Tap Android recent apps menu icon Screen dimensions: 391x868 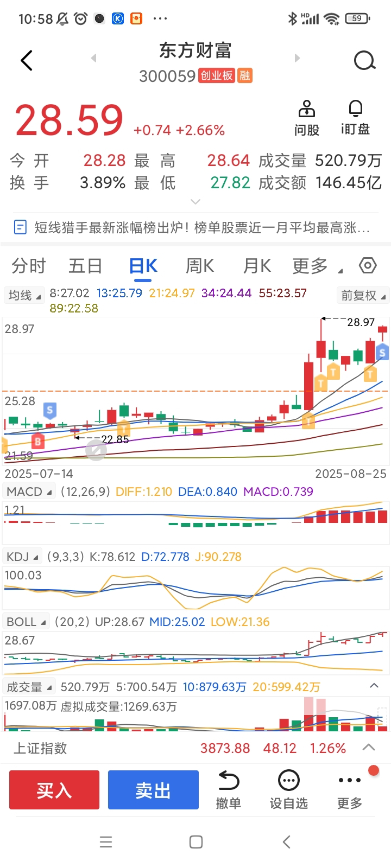pos(106,842)
